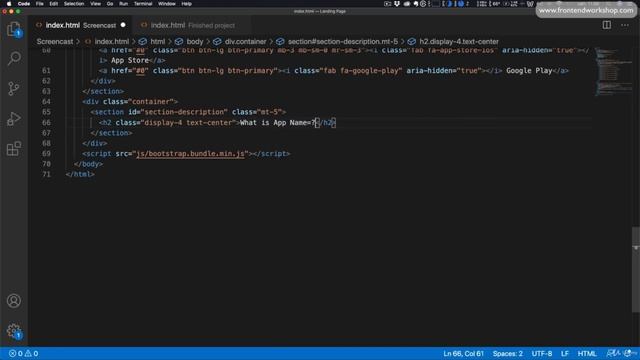Click the closing </body> tag
640x360 pixels.
[89, 164]
